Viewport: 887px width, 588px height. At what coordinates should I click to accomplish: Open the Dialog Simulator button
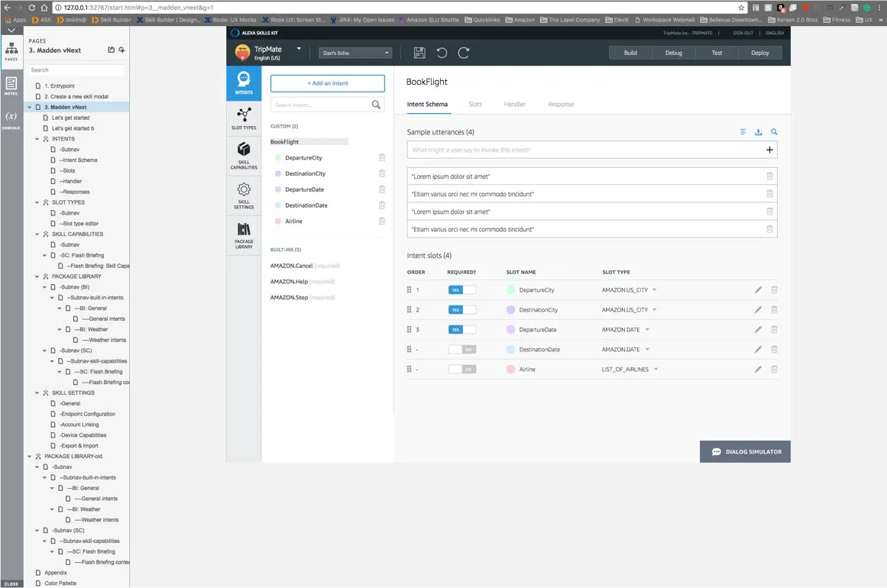point(745,452)
